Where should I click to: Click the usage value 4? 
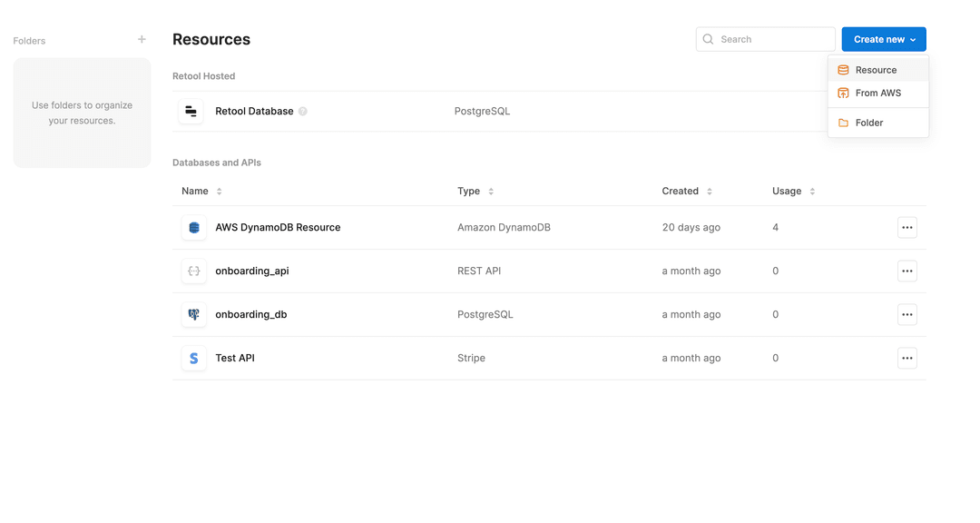tap(776, 228)
